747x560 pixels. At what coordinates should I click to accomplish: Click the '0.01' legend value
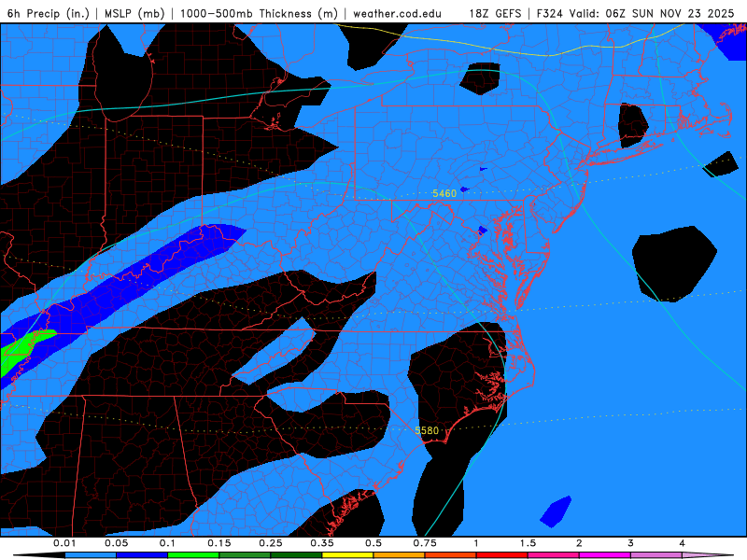pos(64,543)
